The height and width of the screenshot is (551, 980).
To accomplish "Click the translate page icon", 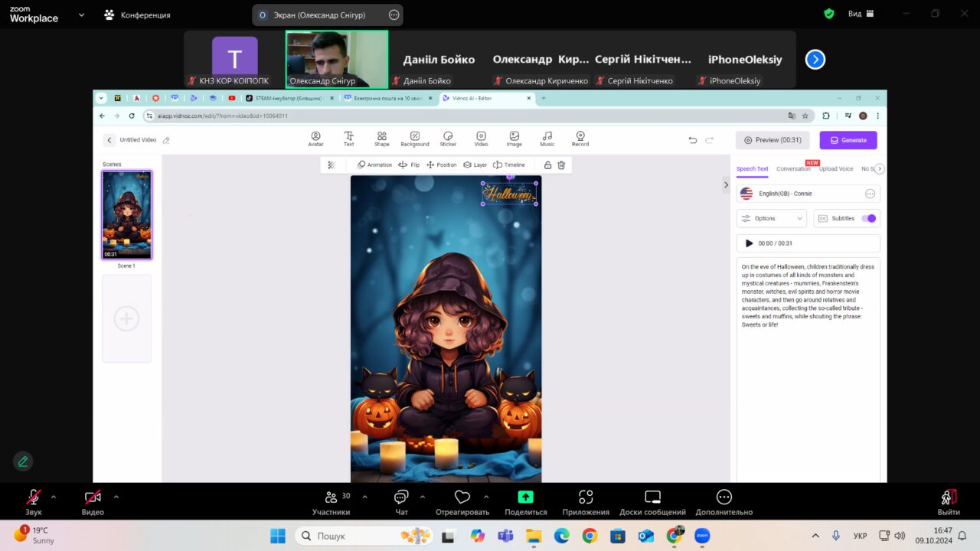I will point(792,116).
